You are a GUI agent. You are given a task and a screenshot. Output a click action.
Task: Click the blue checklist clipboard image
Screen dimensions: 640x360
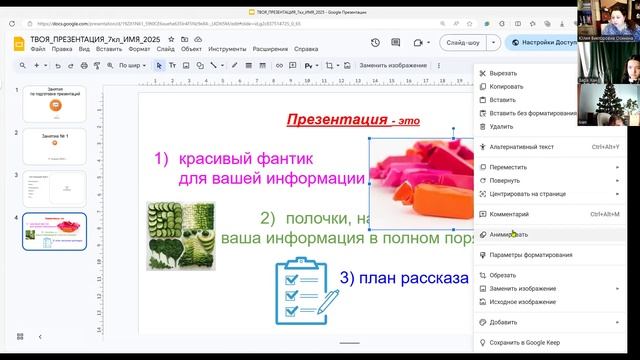click(307, 291)
